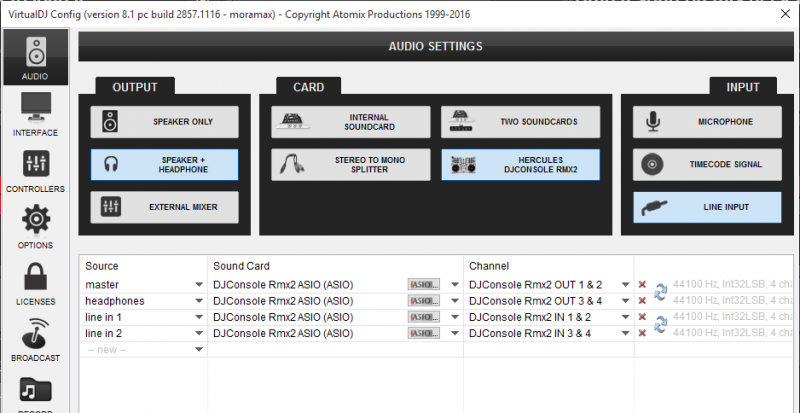Click the mixer faders icon in External Mixer
This screenshot has width=800, height=413.
110,207
